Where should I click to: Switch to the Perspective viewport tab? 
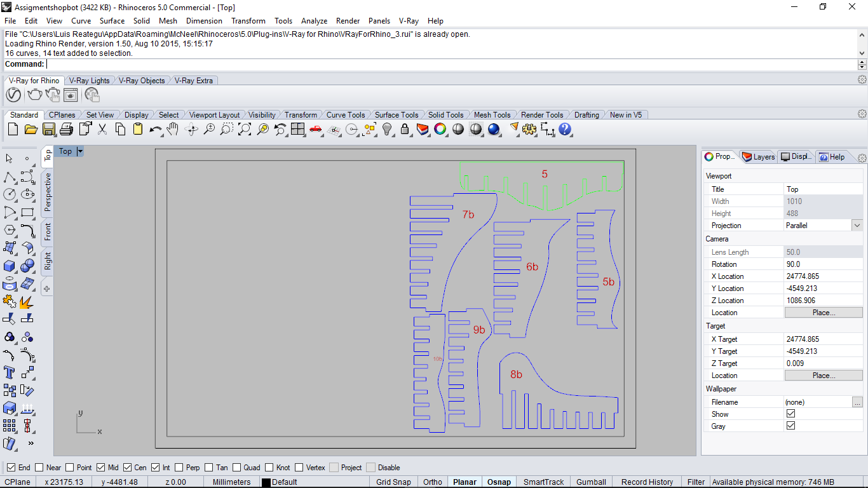(x=48, y=193)
